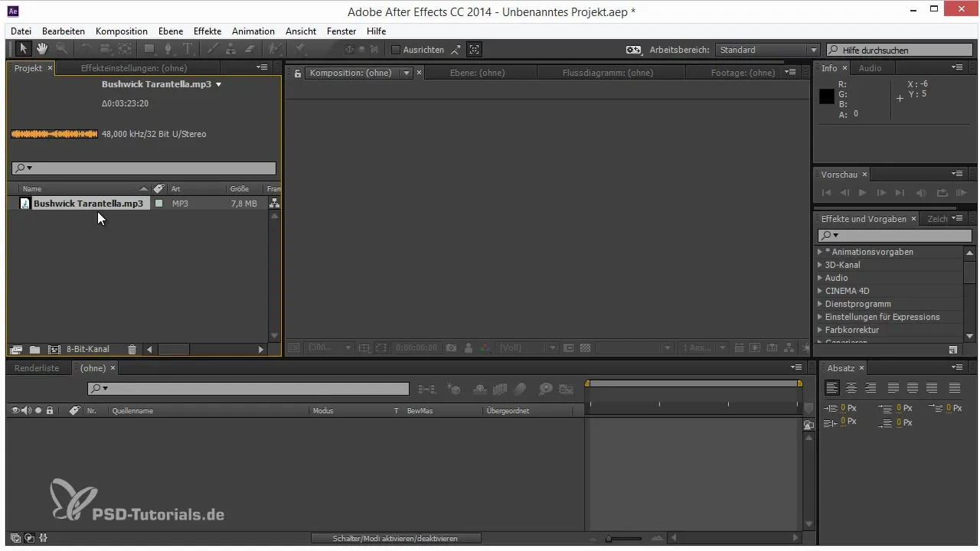Open the resolution (Voll) dropdown
Image resolution: width=980 pixels, height=551 pixels.
point(528,347)
